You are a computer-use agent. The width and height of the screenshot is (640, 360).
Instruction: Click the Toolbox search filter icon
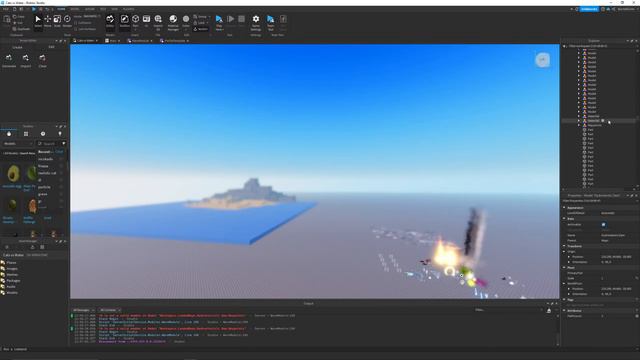pos(64,144)
